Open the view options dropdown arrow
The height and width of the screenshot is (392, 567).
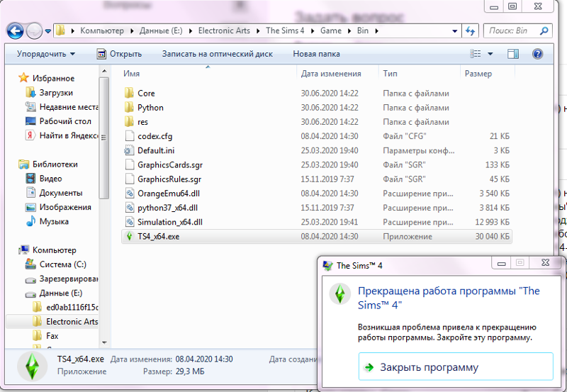490,54
